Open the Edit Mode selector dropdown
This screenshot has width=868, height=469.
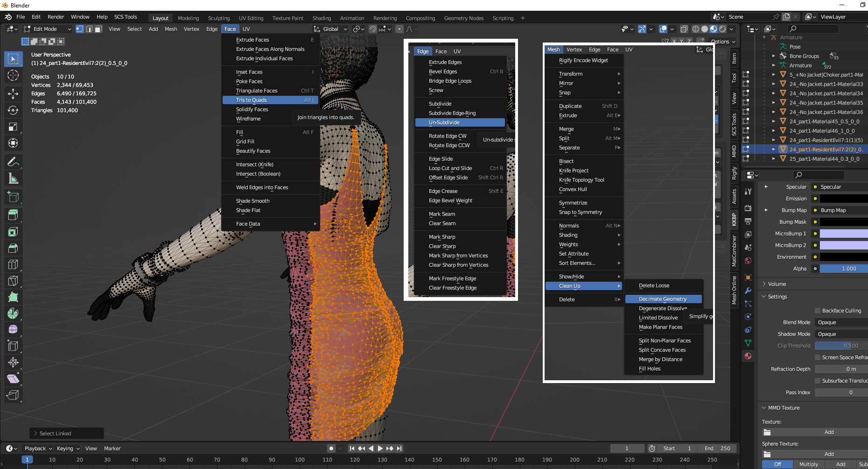tap(48, 29)
